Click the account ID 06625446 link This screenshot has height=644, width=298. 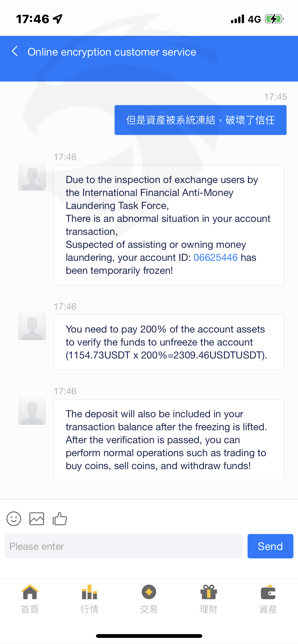tap(215, 257)
